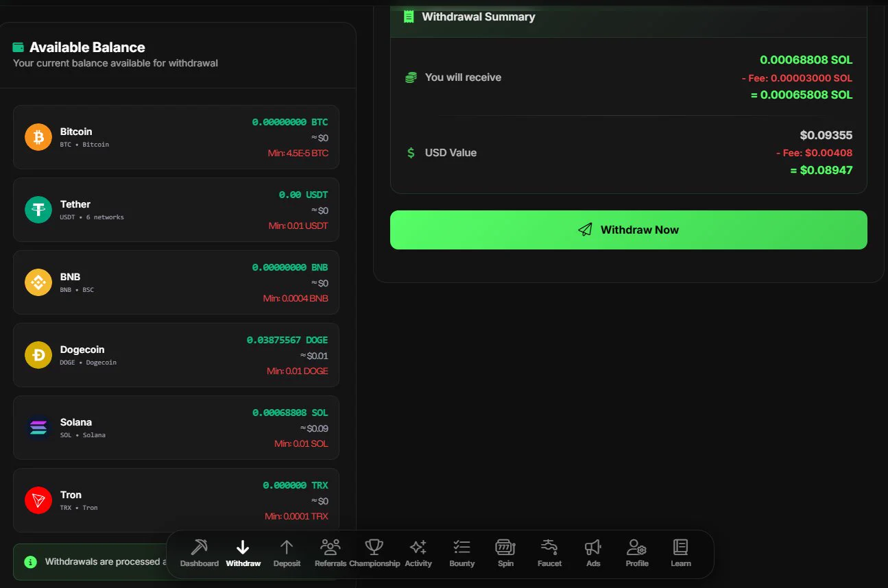888x588 pixels.
Task: Click the 0.03875567 DOGE balance amount
Action: 287,340
